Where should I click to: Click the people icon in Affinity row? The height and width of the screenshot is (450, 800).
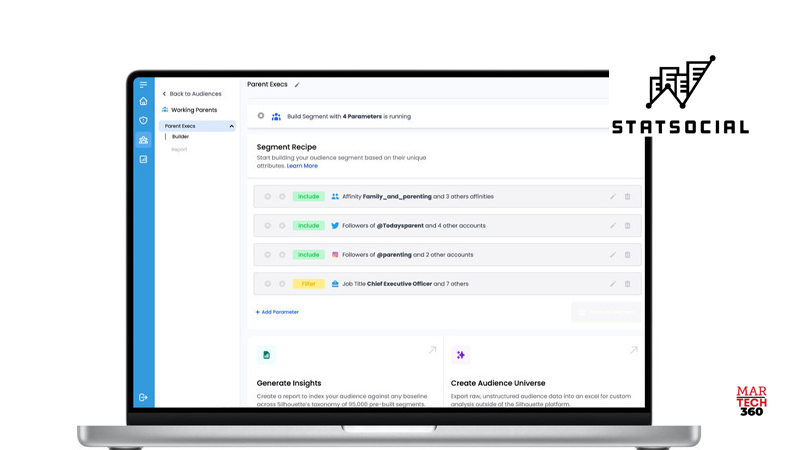(x=335, y=196)
